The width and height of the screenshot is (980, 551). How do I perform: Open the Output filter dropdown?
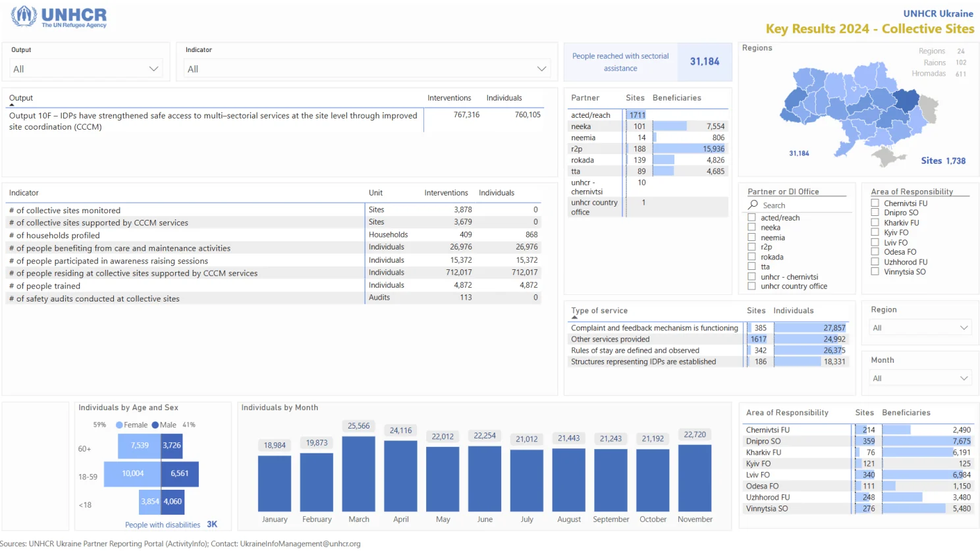tap(86, 69)
